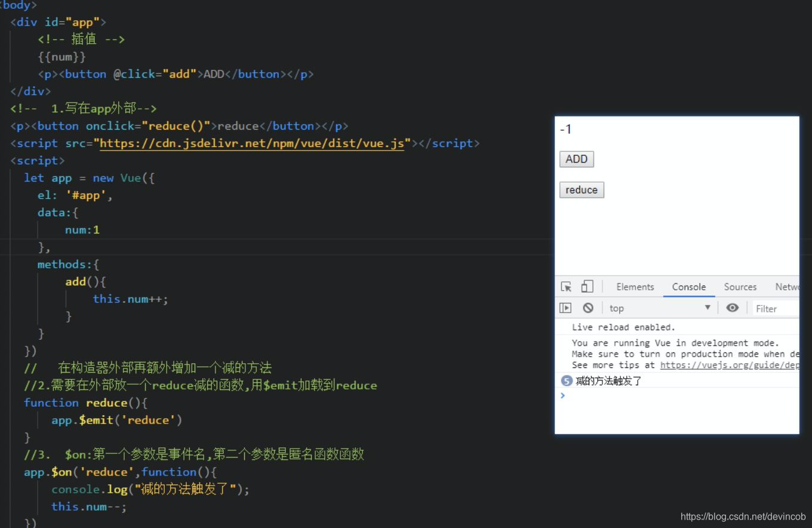Click the '@click="add"' button code line
The height and width of the screenshot is (528, 812).
[x=176, y=74]
